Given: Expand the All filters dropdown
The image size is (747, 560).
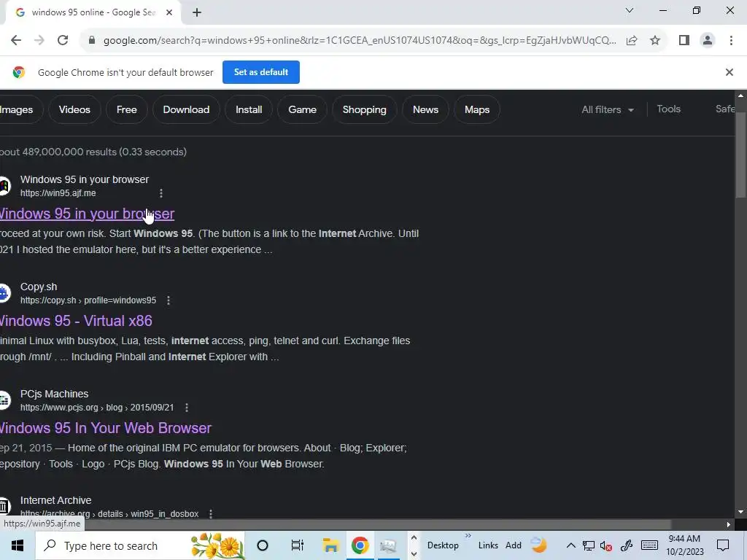Looking at the screenshot, I should tap(608, 109).
